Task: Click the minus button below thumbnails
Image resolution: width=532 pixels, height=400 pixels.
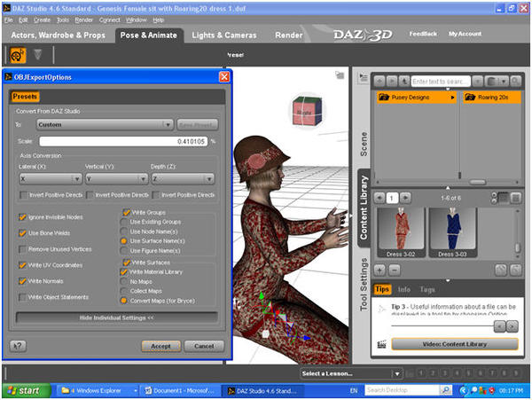Action: [x=395, y=271]
